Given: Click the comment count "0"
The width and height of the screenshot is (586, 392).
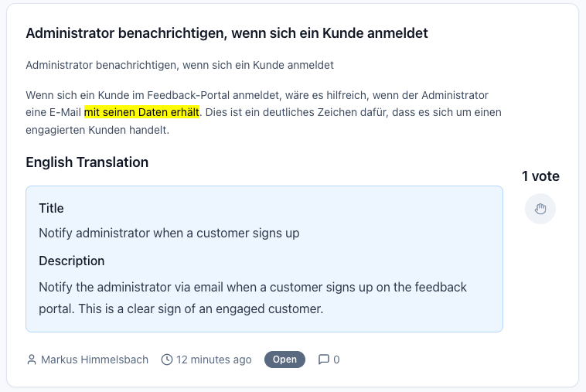Looking at the screenshot, I should 336,360.
